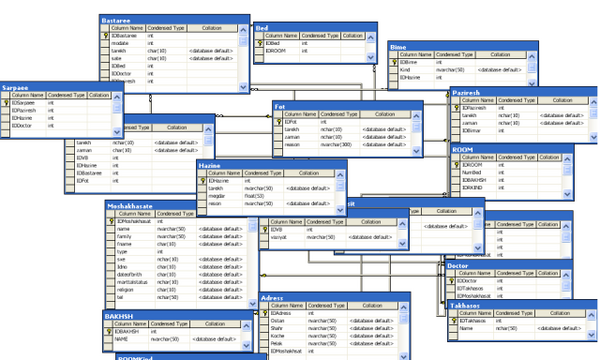Click the Condensed Type header in Fot table
The image size is (600, 360).
click(x=339, y=114)
